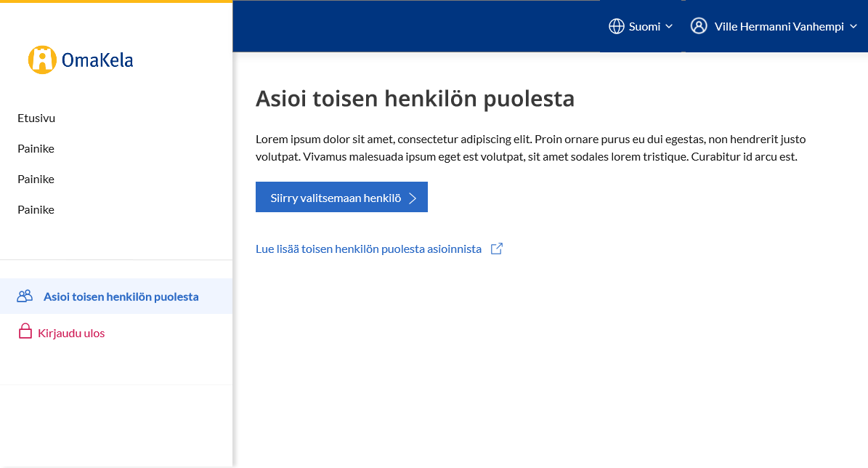Select the second Painike sidebar item
Viewport: 868px width, 468px height.
pyautogui.click(x=36, y=179)
